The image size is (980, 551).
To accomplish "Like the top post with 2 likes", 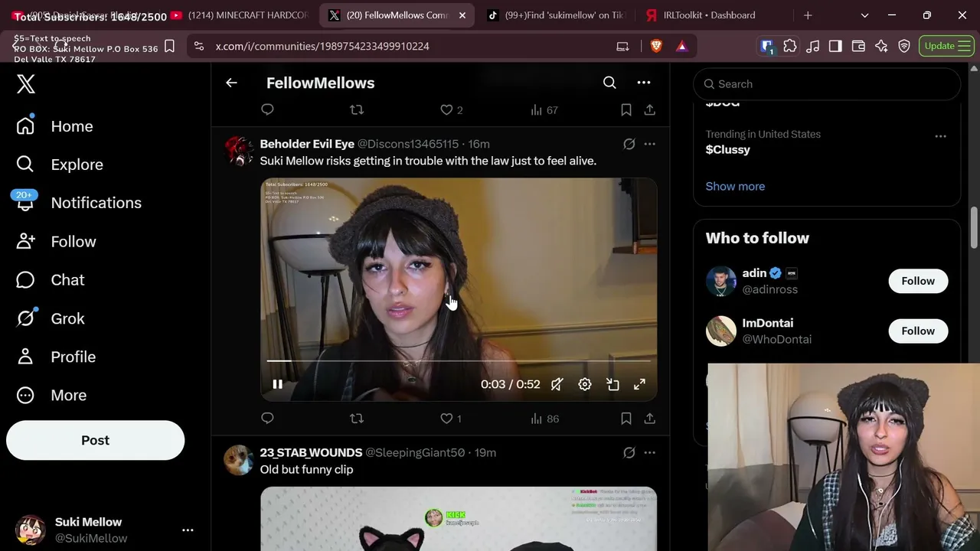I will pyautogui.click(x=451, y=110).
